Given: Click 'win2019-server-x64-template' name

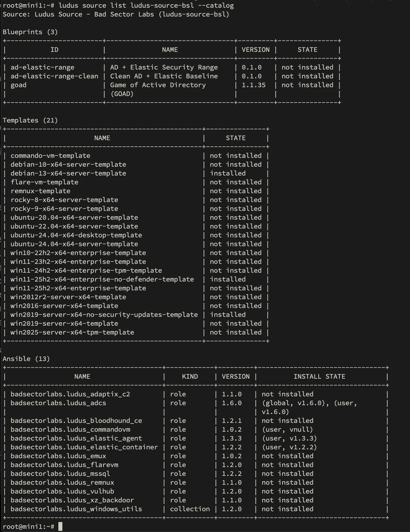Looking at the screenshot, I should (x=64, y=324).
